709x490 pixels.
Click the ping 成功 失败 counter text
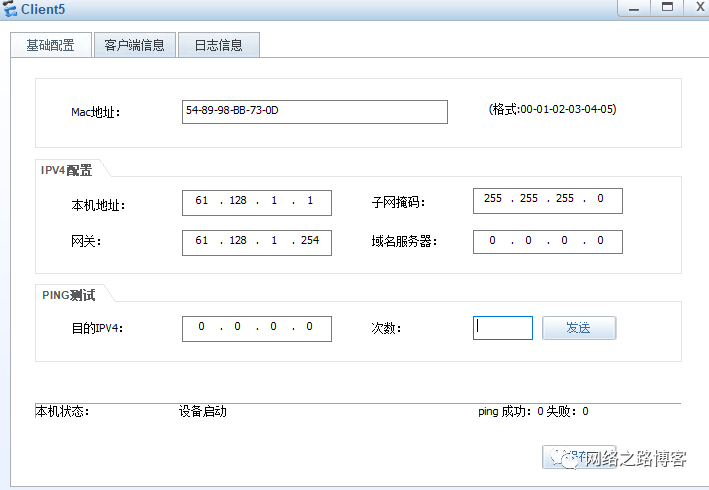click(x=533, y=411)
